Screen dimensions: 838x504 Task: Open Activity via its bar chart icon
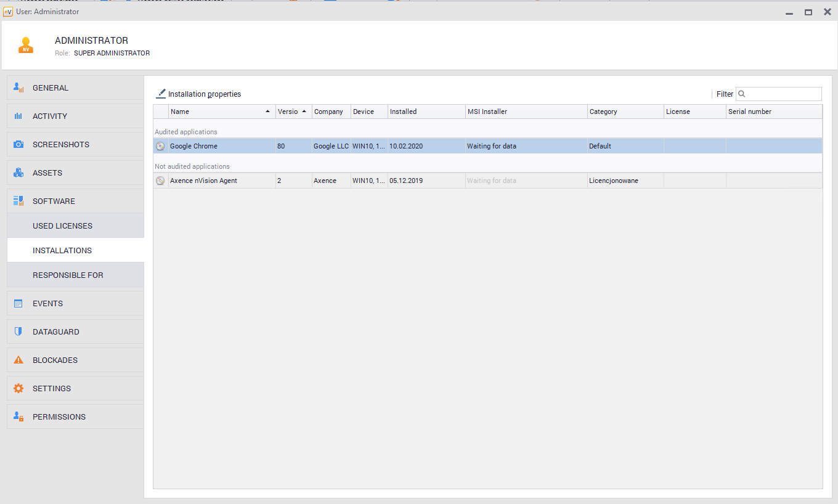coord(18,116)
